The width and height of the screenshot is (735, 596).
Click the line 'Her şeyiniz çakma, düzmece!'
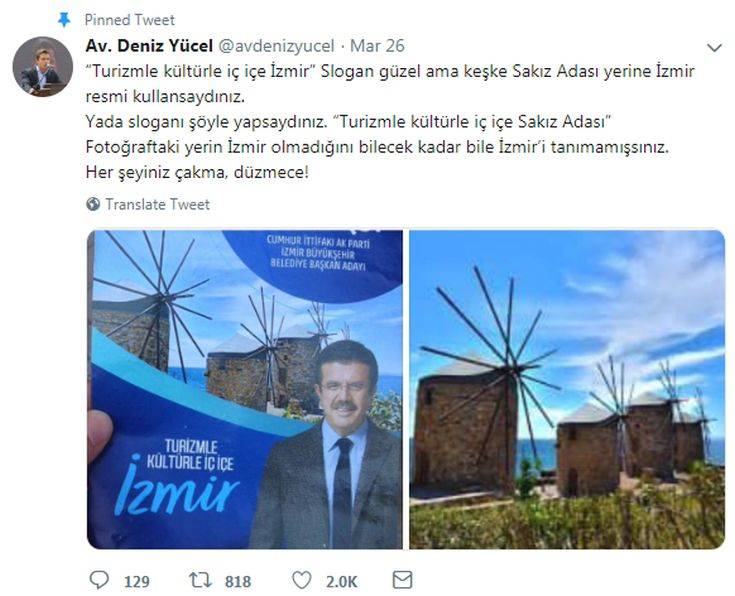point(197,173)
